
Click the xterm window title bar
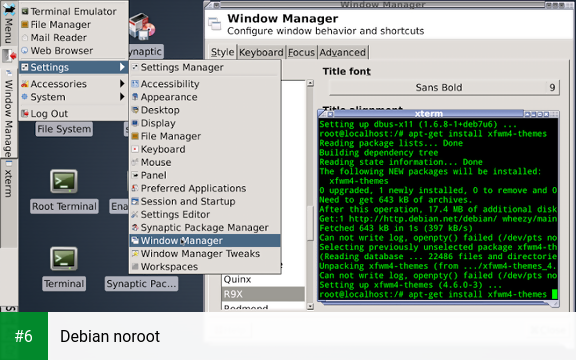[429, 114]
